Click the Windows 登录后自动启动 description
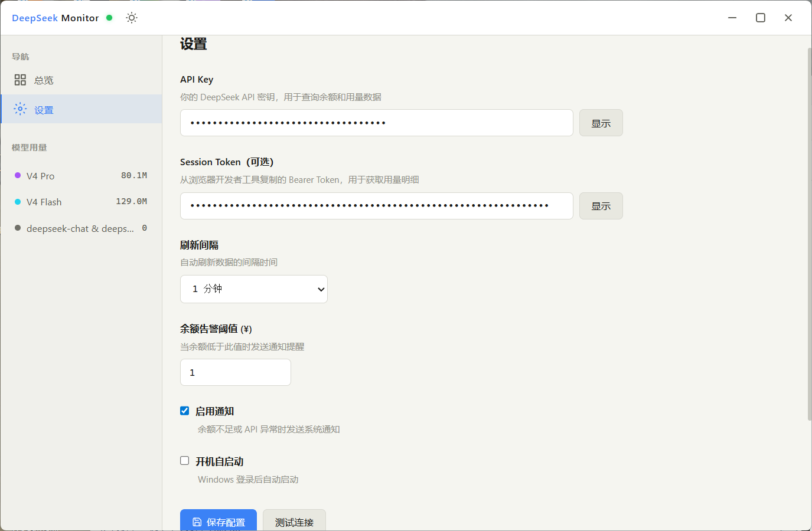The image size is (812, 531). tap(248, 479)
